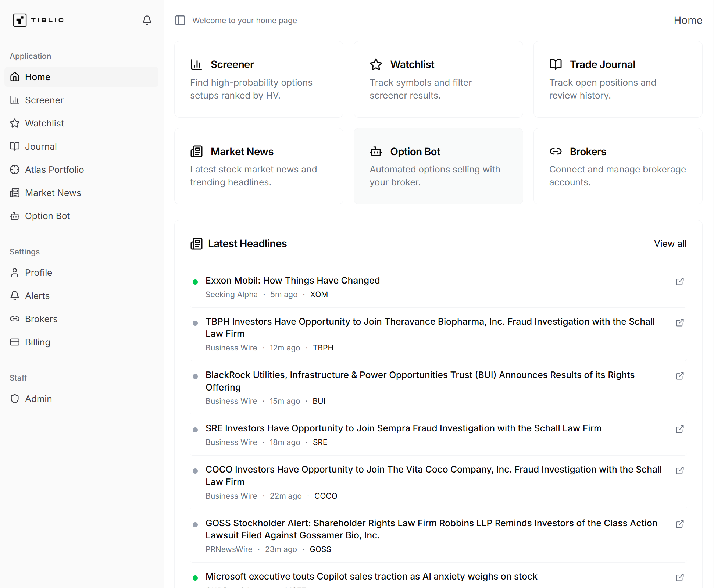Open external link for Exxon Mobil headline

click(x=679, y=281)
